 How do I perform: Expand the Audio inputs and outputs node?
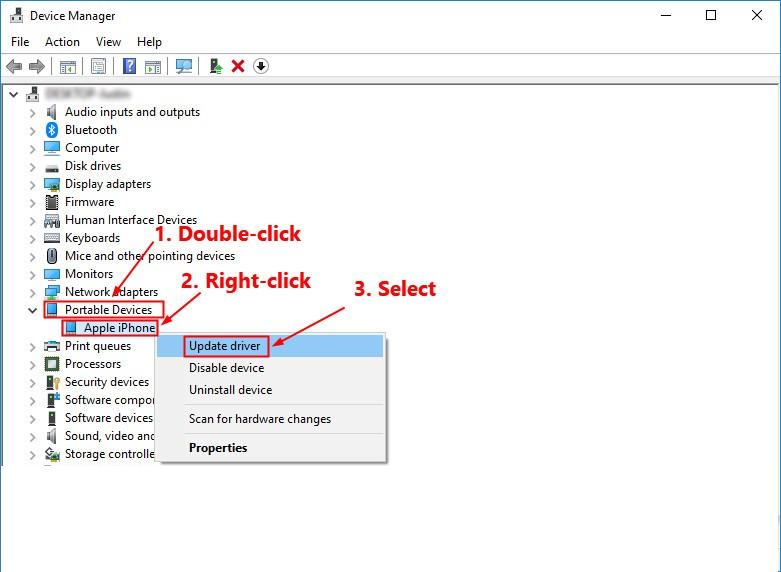32,112
